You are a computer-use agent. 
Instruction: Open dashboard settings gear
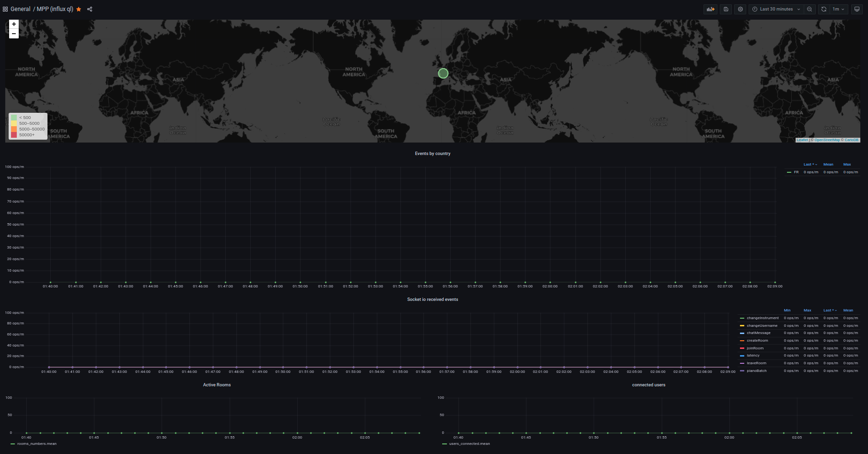point(740,9)
